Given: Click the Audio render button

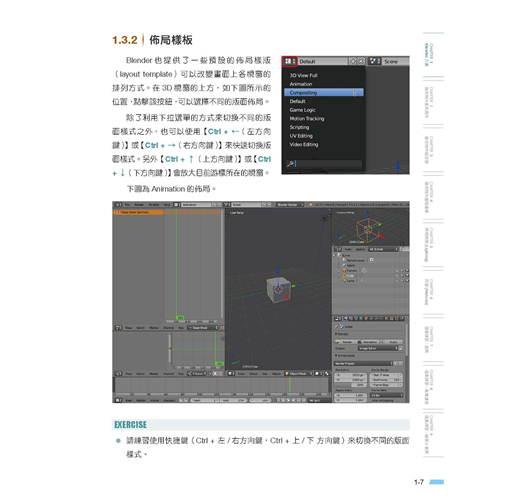Looking at the screenshot, I should tap(391, 342).
